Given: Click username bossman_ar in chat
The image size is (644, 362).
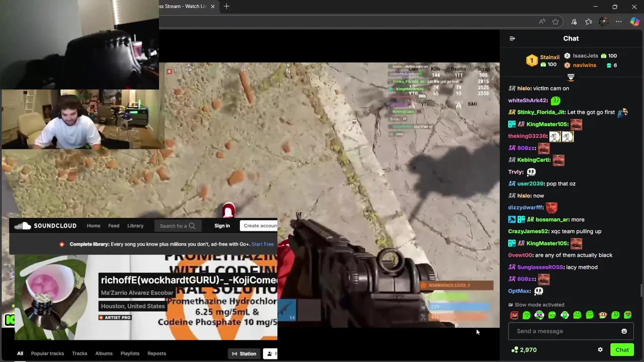Looking at the screenshot, I should 552,219.
